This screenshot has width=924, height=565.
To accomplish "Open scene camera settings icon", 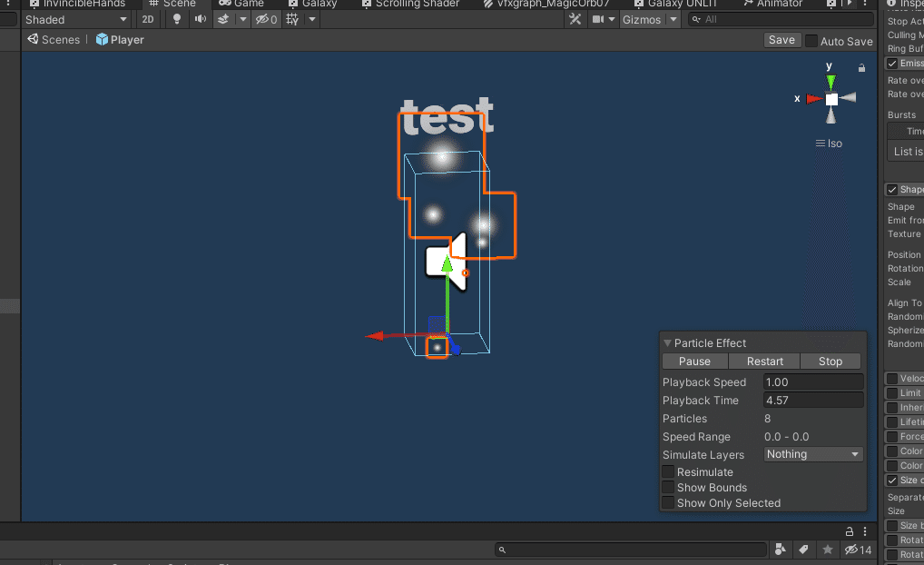I will point(597,19).
